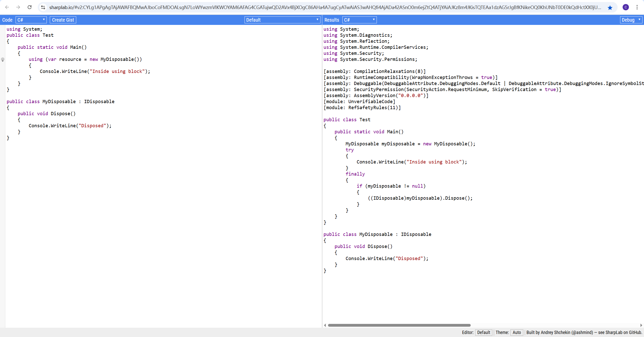Toggle the Editor Default setting

click(x=483, y=332)
